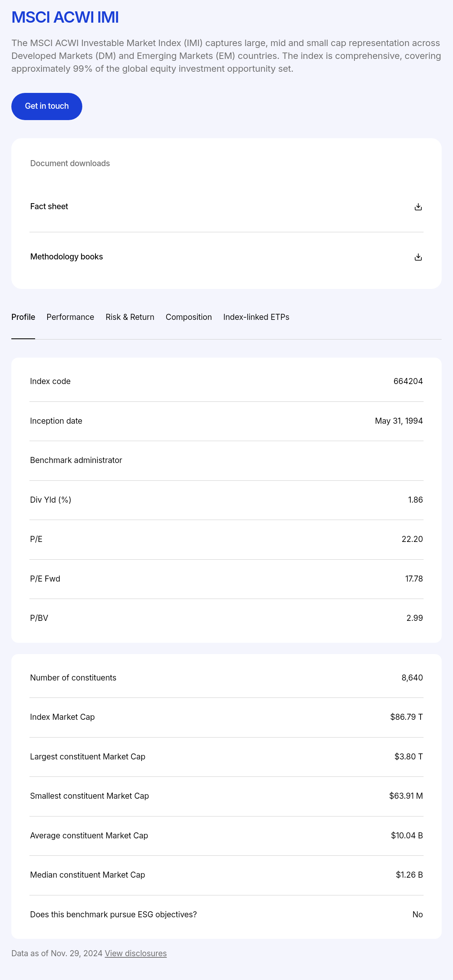This screenshot has height=980, width=453.
Task: Switch to the Performance tab
Action: (x=70, y=317)
